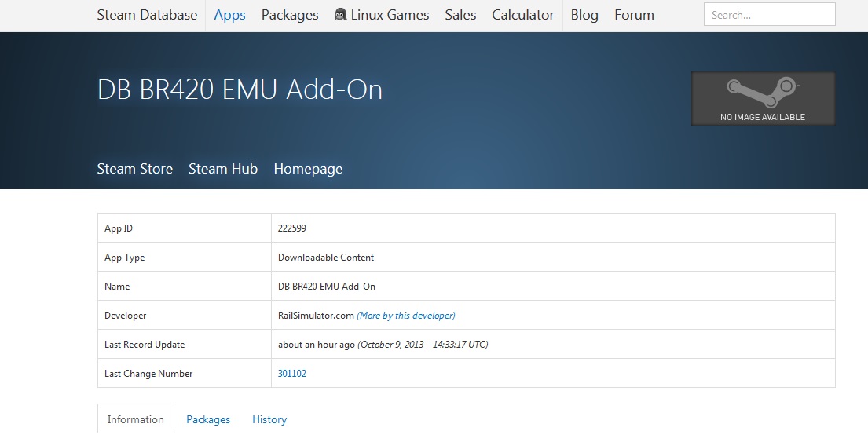Open the Calculator page
The width and height of the screenshot is (868, 446).
click(x=523, y=15)
